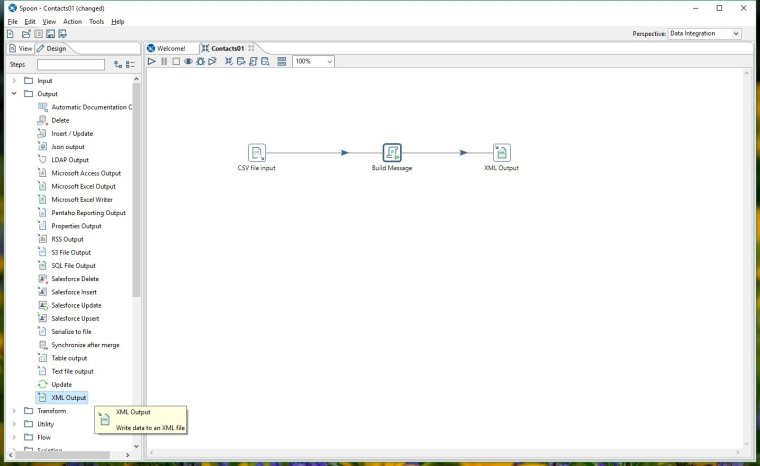Expand the Transform folder
Viewport: 760px width, 466px height.
[x=14, y=411]
